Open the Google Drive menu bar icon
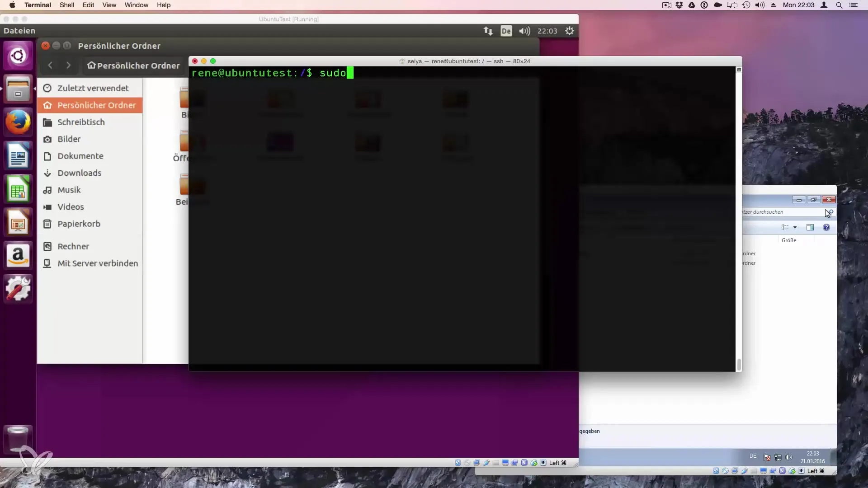The width and height of the screenshot is (868, 488). click(x=692, y=5)
